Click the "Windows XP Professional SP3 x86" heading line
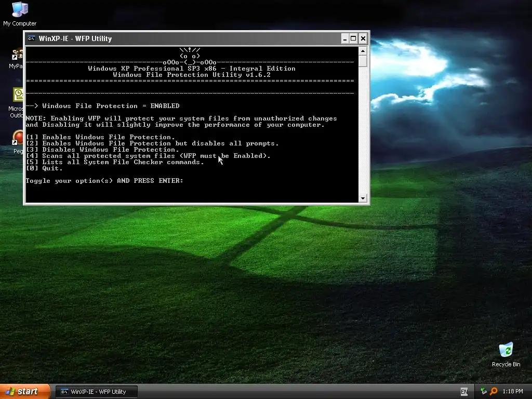Image resolution: width=532 pixels, height=399 pixels. tap(192, 69)
